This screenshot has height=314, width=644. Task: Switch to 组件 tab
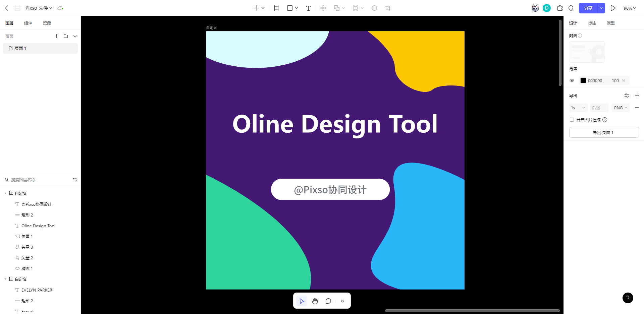pyautogui.click(x=28, y=23)
